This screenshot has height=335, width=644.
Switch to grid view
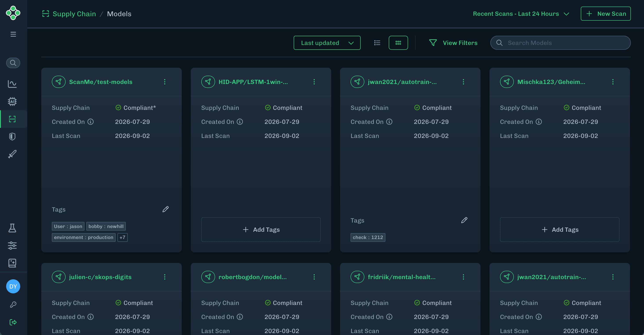[398, 43]
